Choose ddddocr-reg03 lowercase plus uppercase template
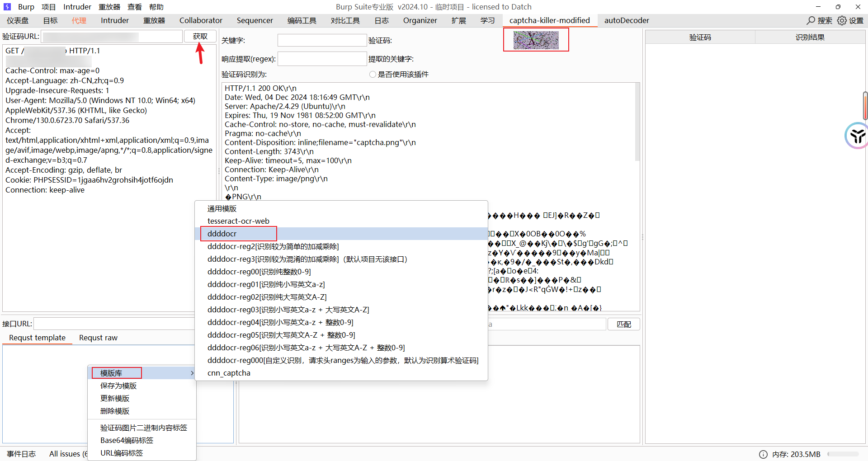The width and height of the screenshot is (868, 461). pyautogui.click(x=341, y=310)
